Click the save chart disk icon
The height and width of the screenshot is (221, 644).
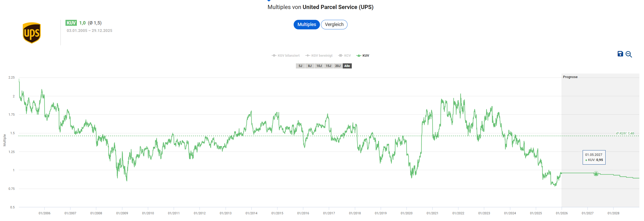click(620, 54)
